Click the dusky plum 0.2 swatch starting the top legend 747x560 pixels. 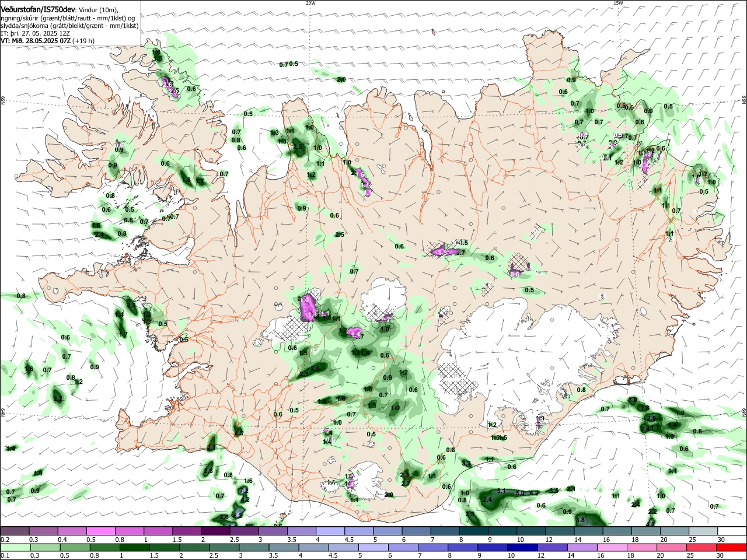pyautogui.click(x=15, y=531)
